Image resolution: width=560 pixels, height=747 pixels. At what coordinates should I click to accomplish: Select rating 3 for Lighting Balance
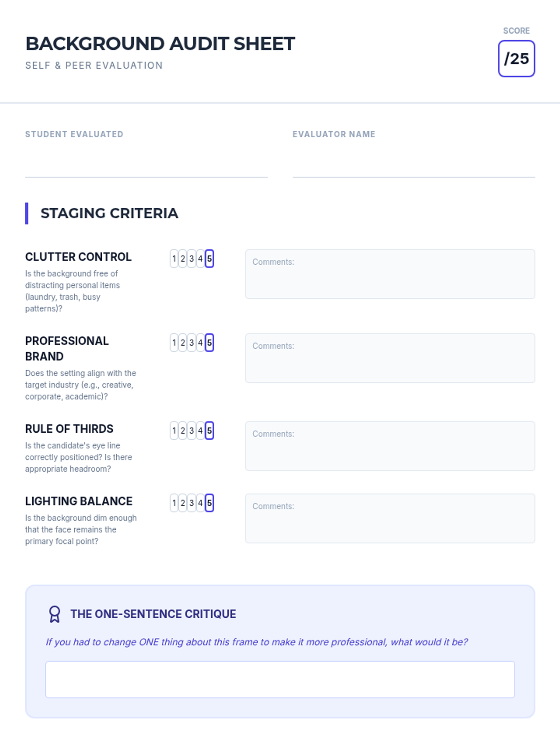pyautogui.click(x=191, y=503)
